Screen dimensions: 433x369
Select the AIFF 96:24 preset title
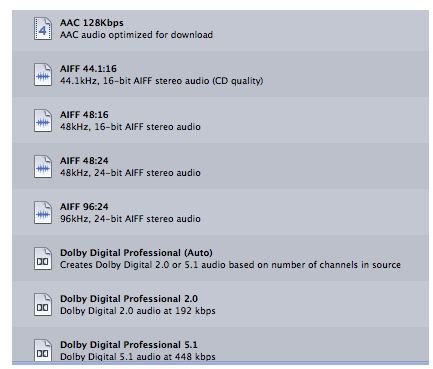[x=84, y=207]
